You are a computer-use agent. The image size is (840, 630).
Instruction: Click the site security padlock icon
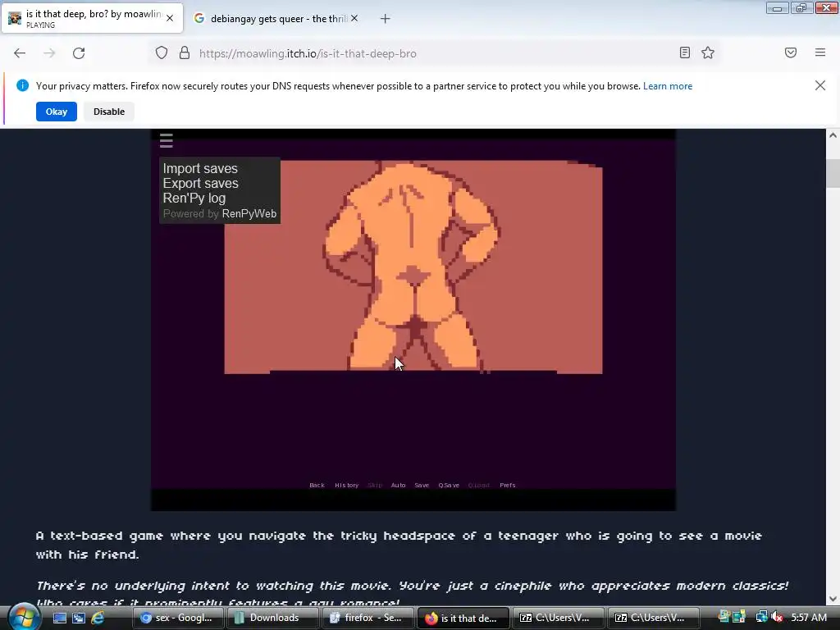[x=185, y=52]
